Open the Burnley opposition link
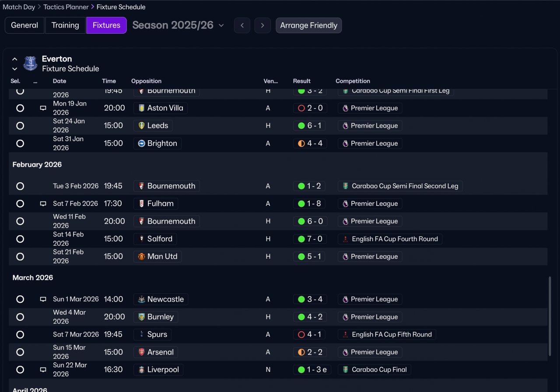 point(156,317)
